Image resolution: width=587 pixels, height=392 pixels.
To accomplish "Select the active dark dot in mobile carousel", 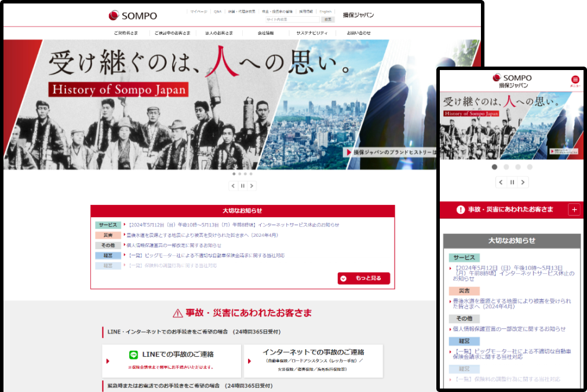I will [494, 167].
